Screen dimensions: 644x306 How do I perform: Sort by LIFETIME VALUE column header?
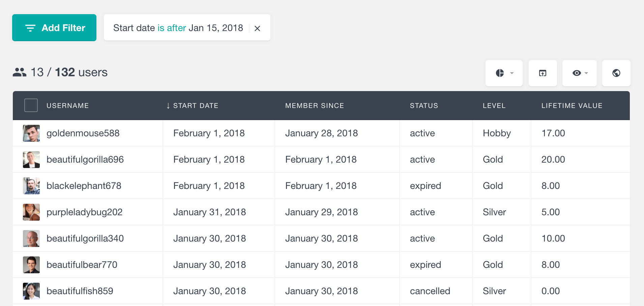(x=572, y=106)
